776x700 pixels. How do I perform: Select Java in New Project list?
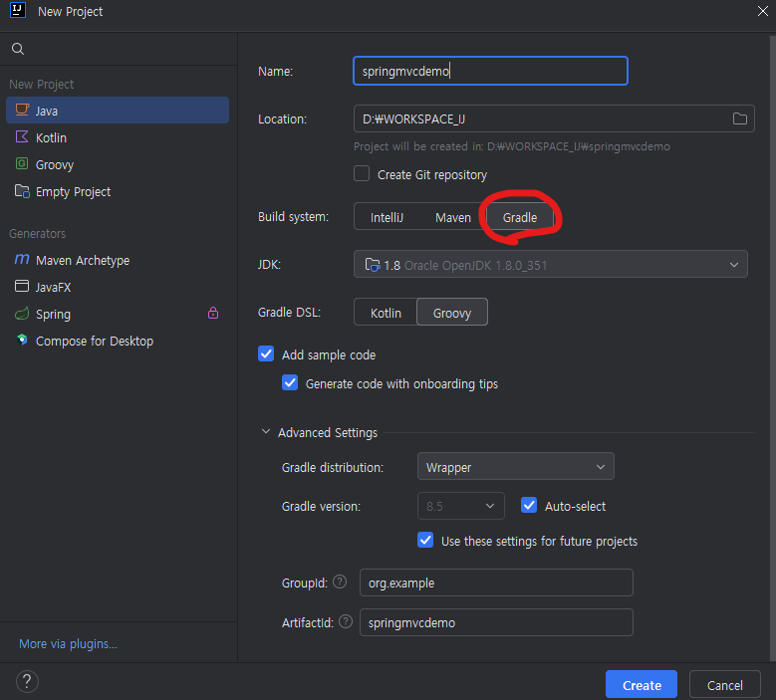(x=118, y=111)
